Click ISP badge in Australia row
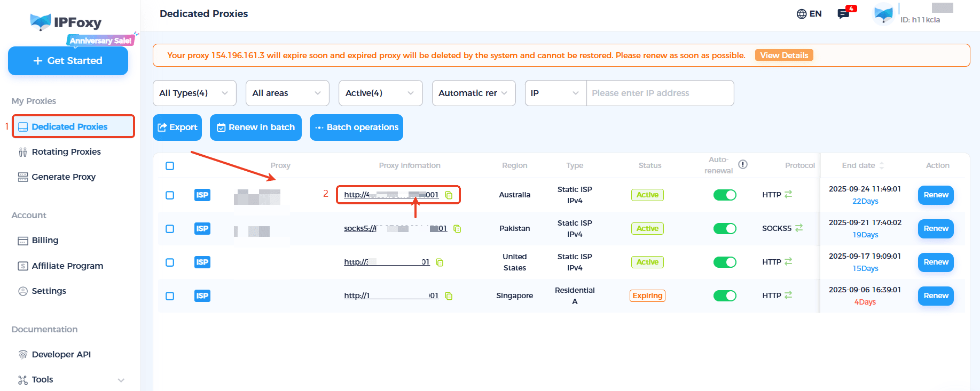The width and height of the screenshot is (980, 391). click(202, 195)
